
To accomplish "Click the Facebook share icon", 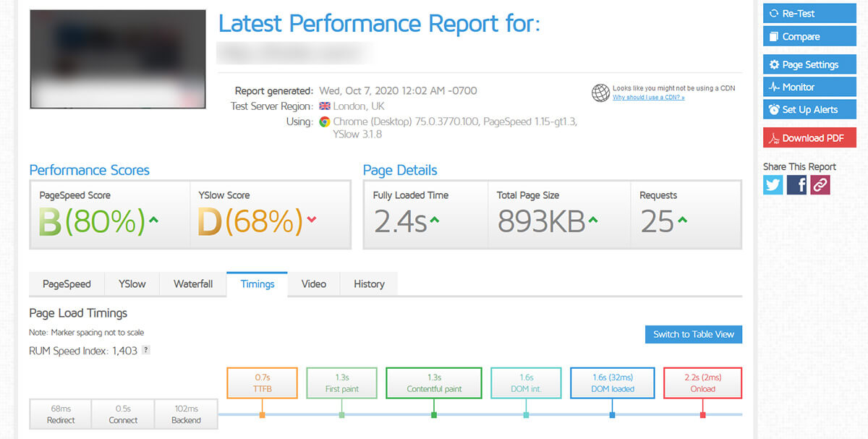I will point(796,184).
